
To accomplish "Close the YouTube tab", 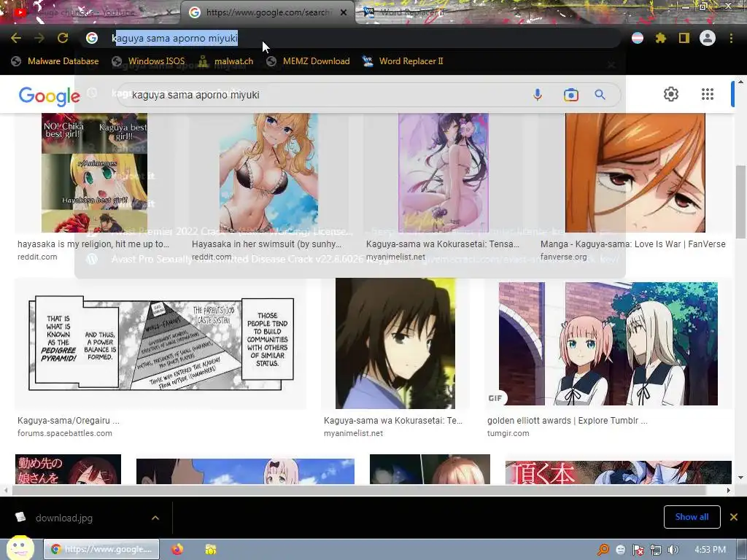I will (x=169, y=12).
